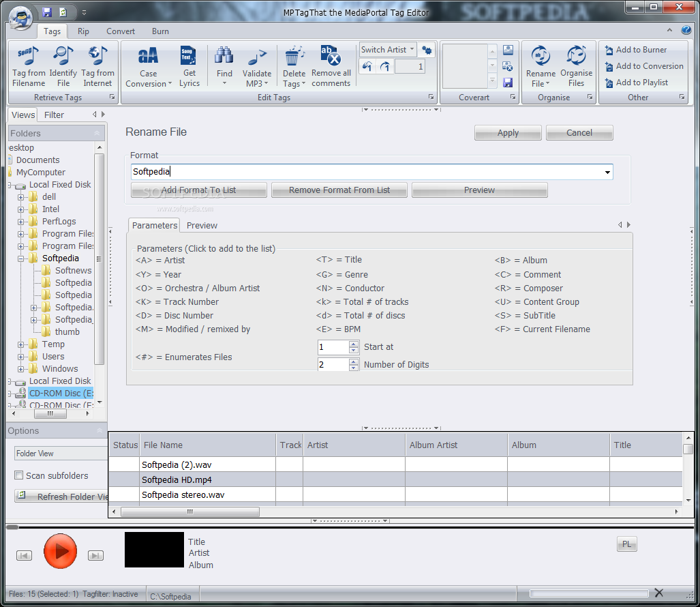Switch to the Convert ribbon tab
The image size is (700, 607).
121,31
